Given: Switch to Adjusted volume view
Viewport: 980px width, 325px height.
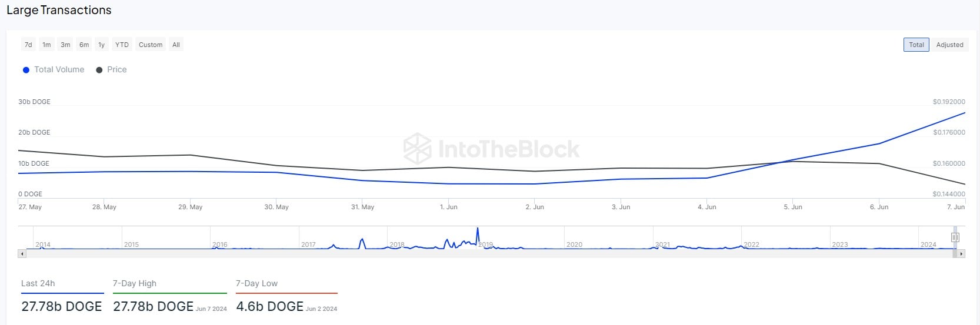Looking at the screenshot, I should pyautogui.click(x=949, y=45).
